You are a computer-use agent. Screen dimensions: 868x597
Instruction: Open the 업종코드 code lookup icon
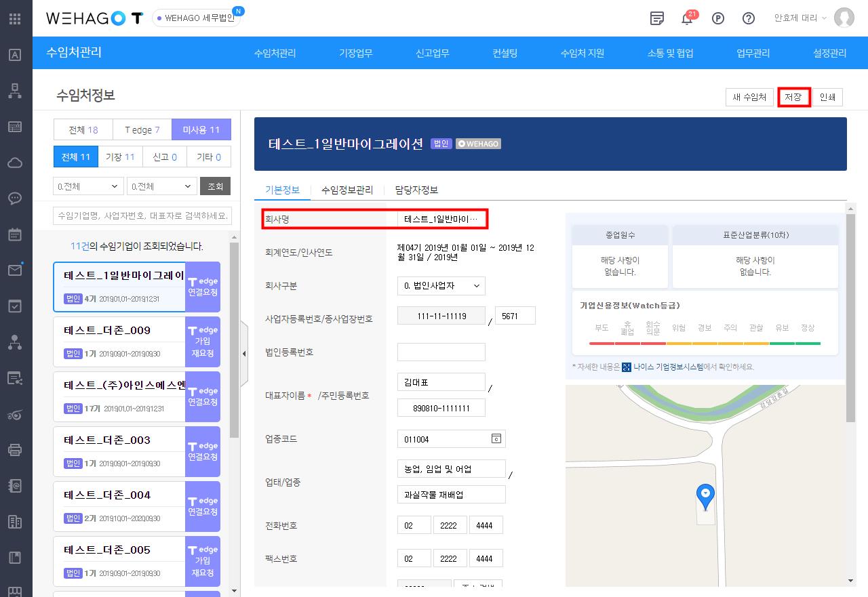click(496, 439)
